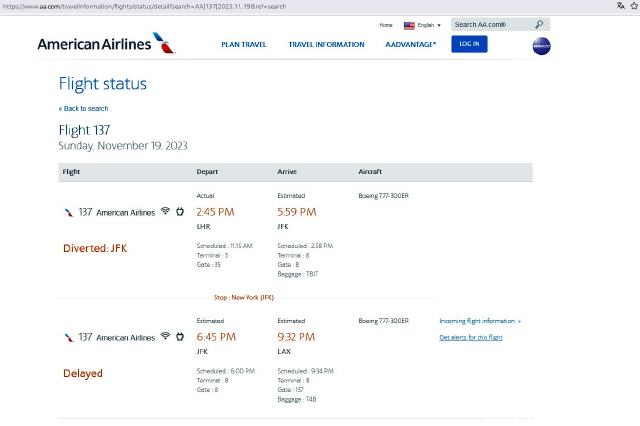Click Wi-Fi icon on JFK–LAX flight row

pos(165,335)
